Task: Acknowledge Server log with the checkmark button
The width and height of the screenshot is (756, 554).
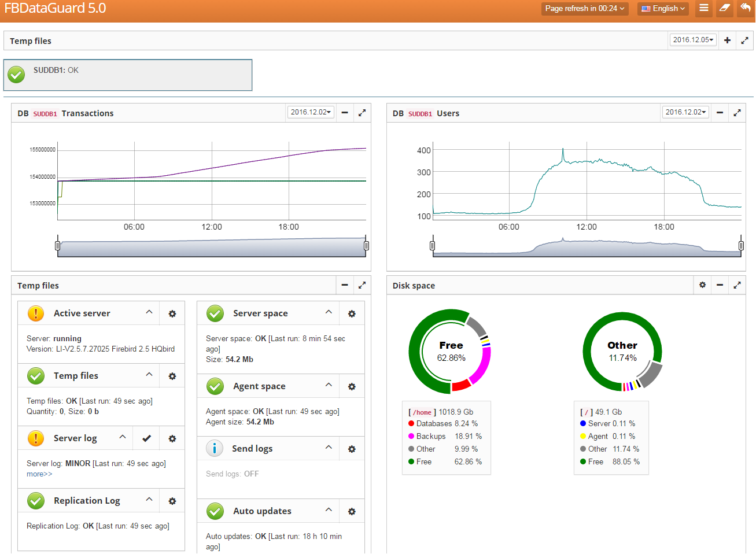Action: [x=146, y=439]
